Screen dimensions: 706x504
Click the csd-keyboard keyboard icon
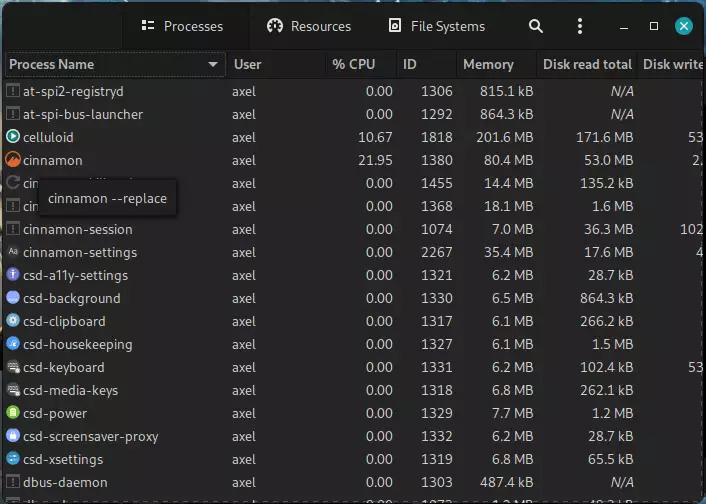[13, 366]
